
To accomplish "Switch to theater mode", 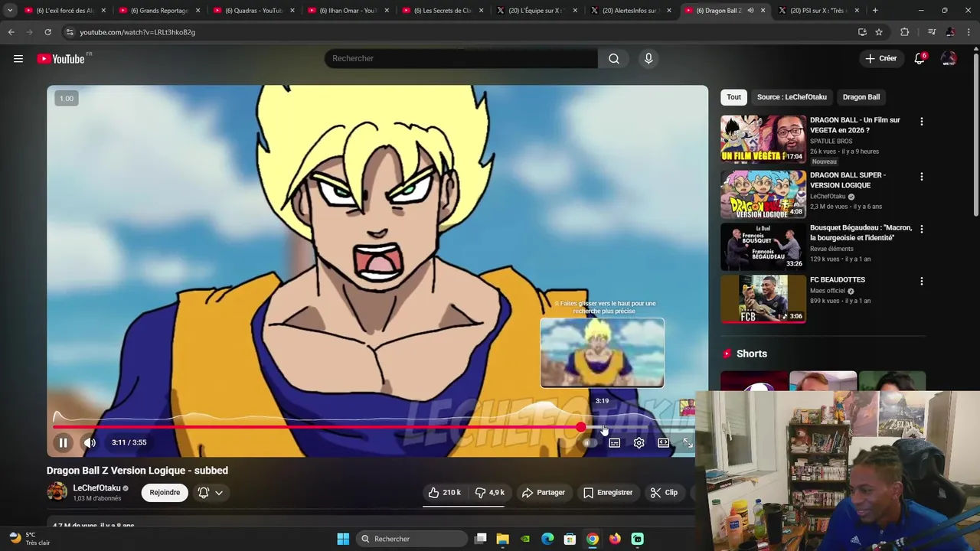I will tap(663, 442).
